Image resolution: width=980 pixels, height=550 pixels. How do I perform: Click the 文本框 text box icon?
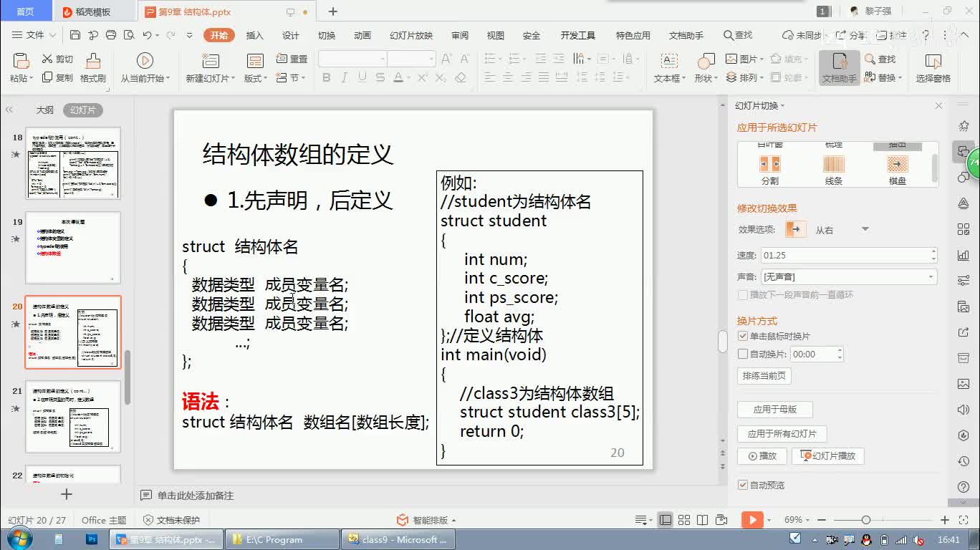[669, 62]
